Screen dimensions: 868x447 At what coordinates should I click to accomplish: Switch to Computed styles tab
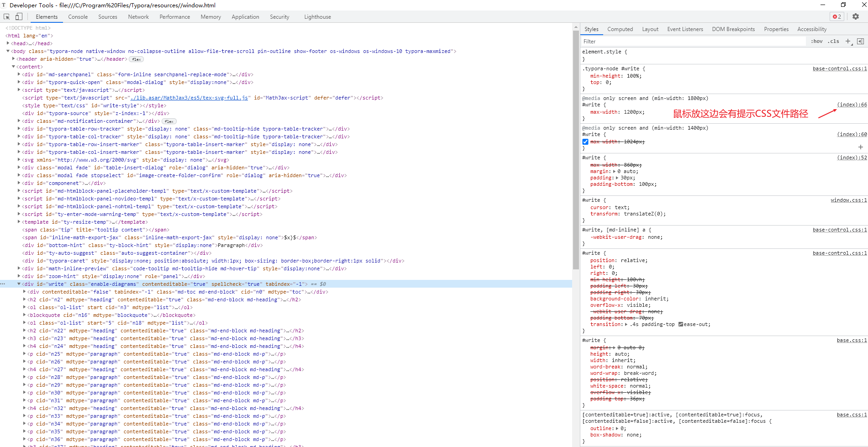(620, 29)
